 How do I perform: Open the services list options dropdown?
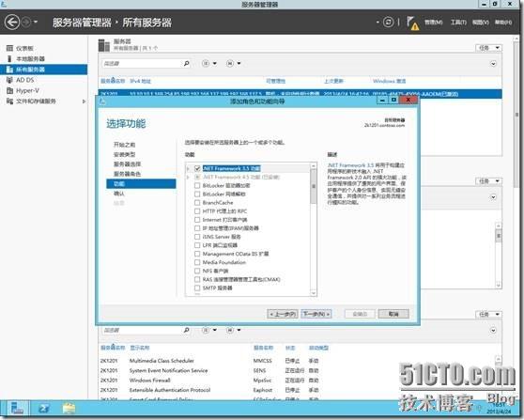click(x=209, y=330)
